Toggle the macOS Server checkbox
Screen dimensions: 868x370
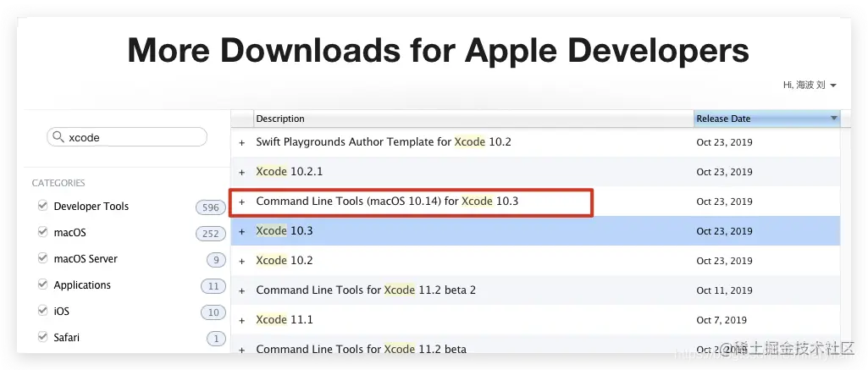click(42, 258)
